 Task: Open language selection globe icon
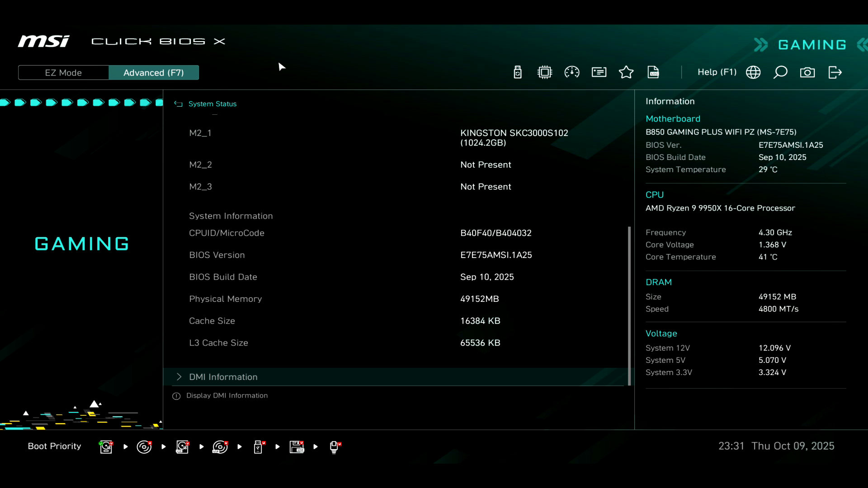tap(753, 72)
